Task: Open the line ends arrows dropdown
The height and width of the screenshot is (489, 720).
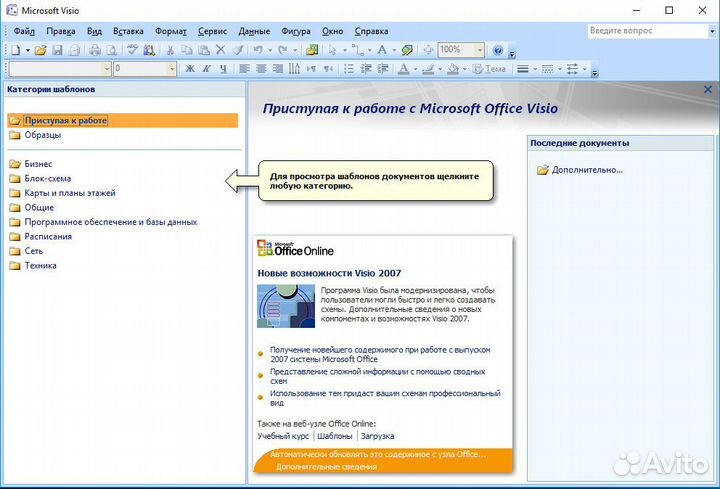Action: [x=585, y=69]
